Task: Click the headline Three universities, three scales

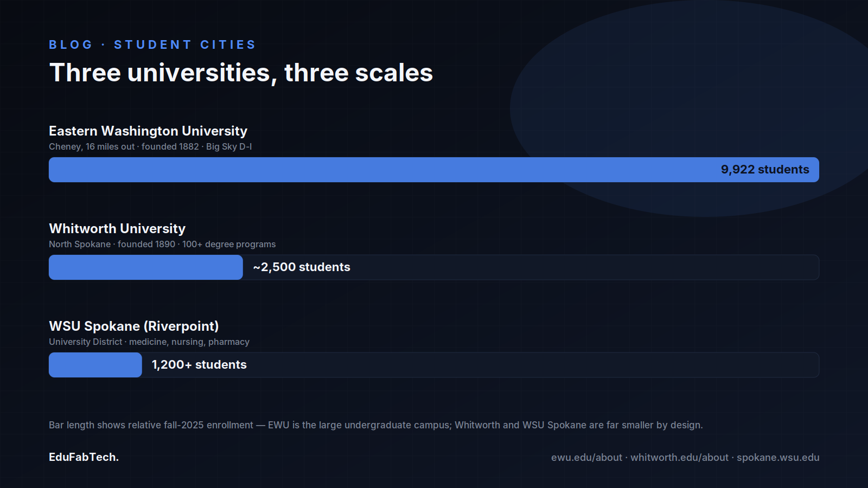Action: [x=241, y=73]
